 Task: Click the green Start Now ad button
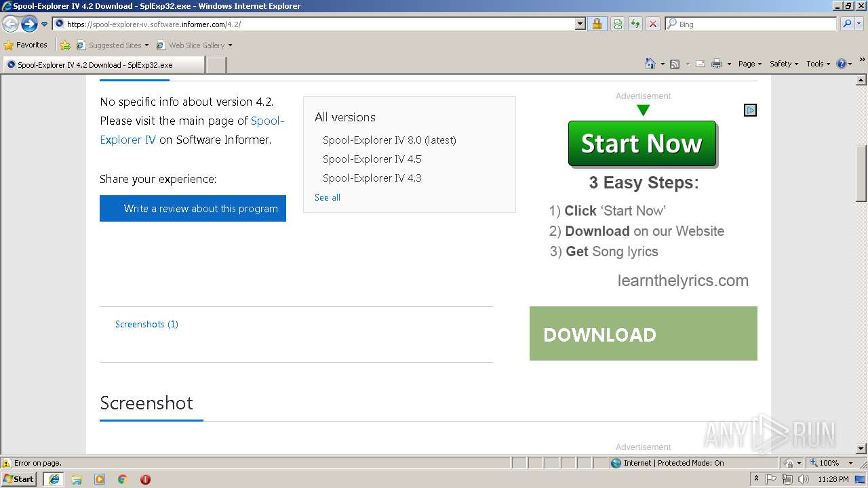[642, 144]
